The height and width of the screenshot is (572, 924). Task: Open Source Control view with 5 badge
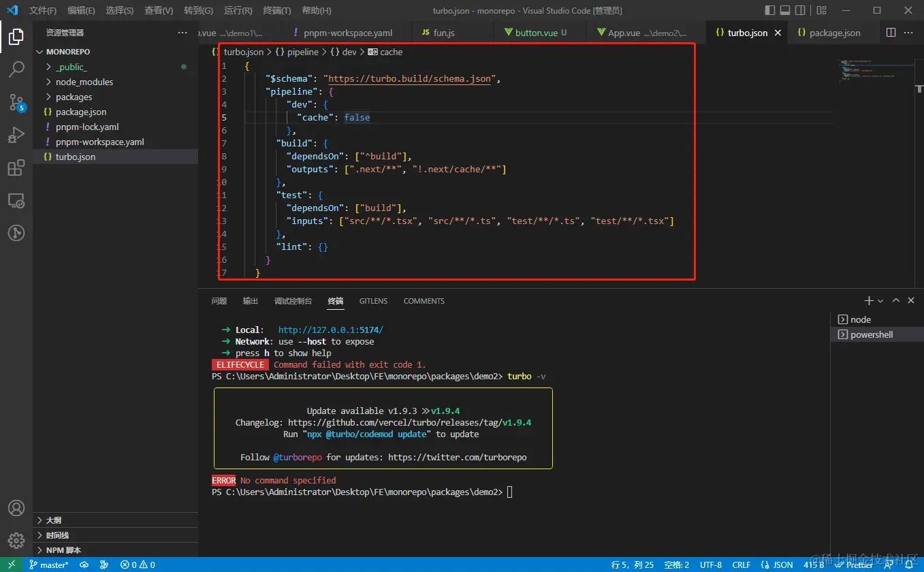point(16,102)
